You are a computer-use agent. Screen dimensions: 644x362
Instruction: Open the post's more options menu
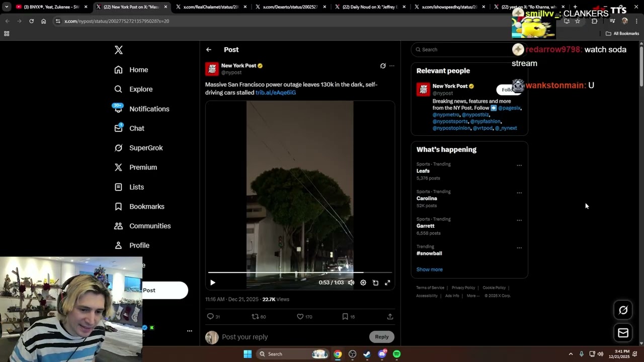[392, 66]
